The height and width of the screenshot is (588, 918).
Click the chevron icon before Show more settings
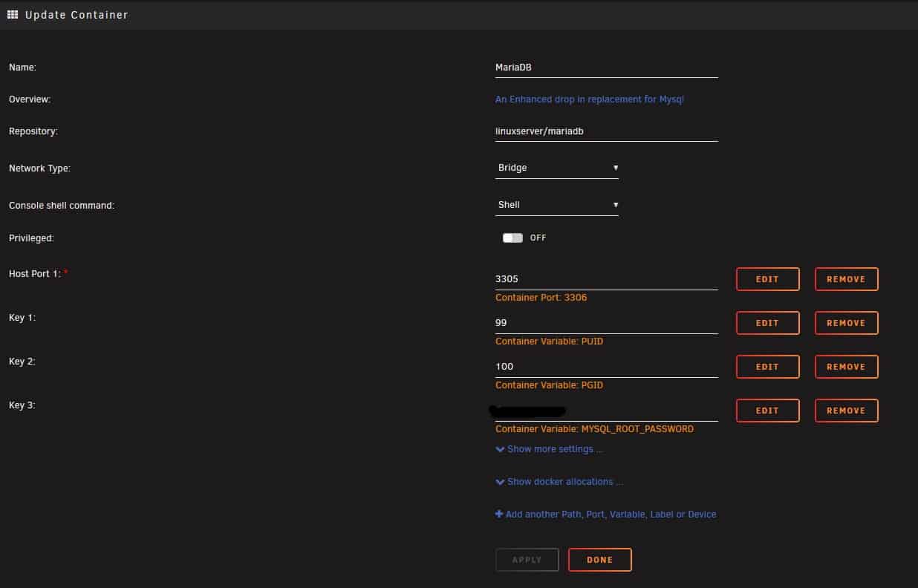[500, 449]
